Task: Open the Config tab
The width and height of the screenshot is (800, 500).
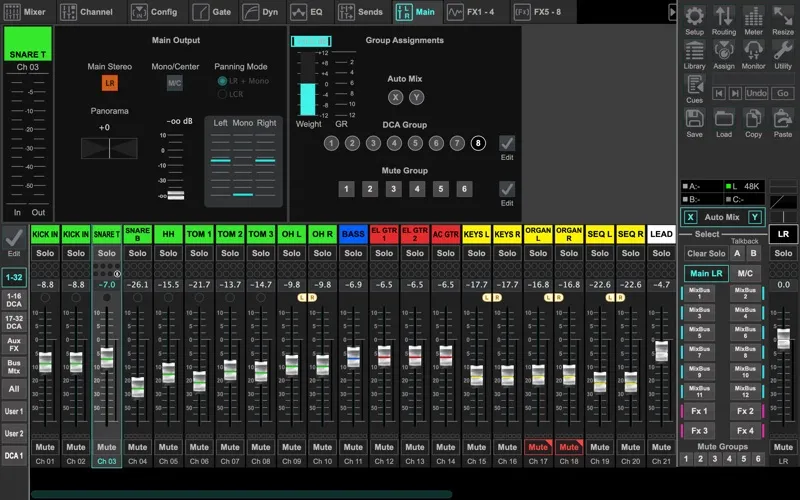Action: click(x=155, y=12)
